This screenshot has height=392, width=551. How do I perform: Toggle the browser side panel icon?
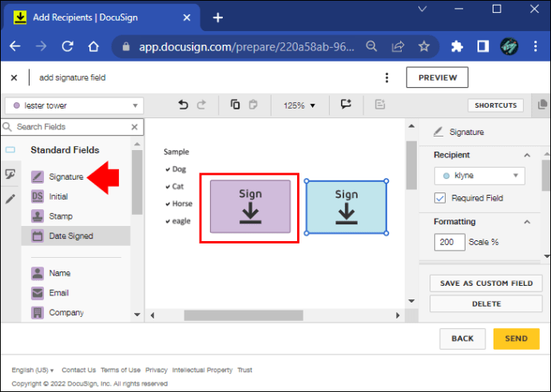pyautogui.click(x=483, y=46)
